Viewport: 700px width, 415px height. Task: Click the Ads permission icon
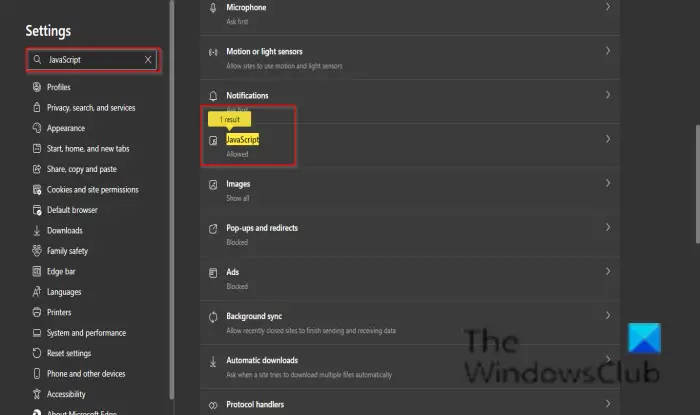pos(213,273)
